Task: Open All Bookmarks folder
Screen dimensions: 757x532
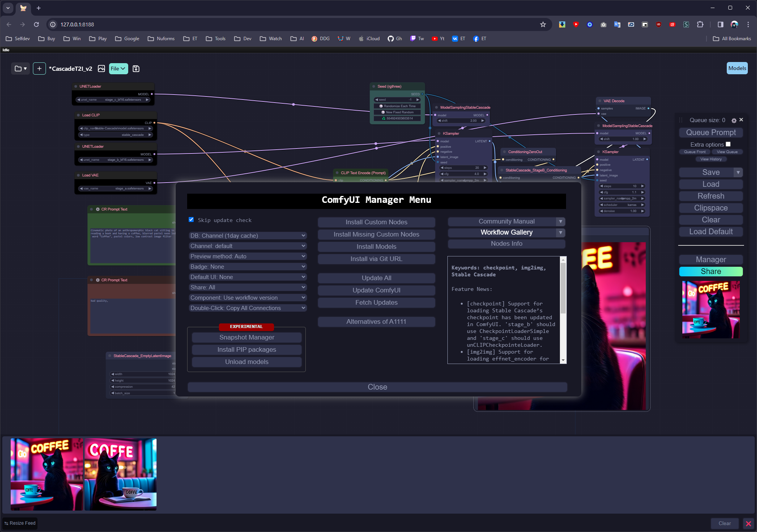Action: (732, 39)
